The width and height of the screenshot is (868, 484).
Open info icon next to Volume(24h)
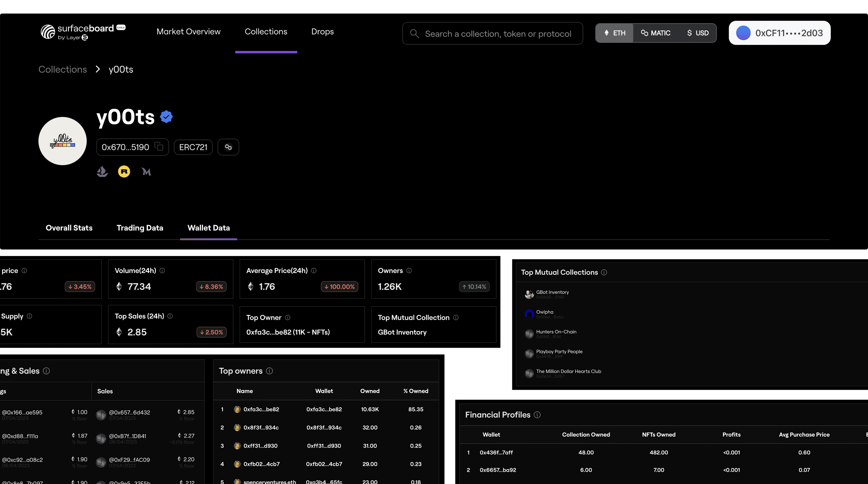pyautogui.click(x=162, y=271)
